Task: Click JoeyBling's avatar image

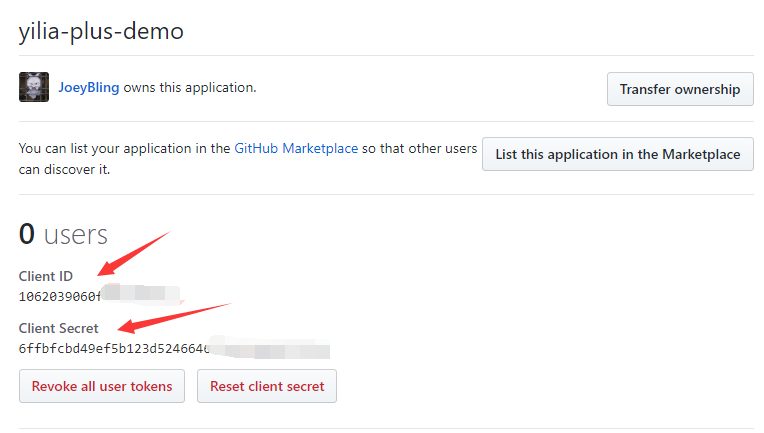Action: (34, 87)
